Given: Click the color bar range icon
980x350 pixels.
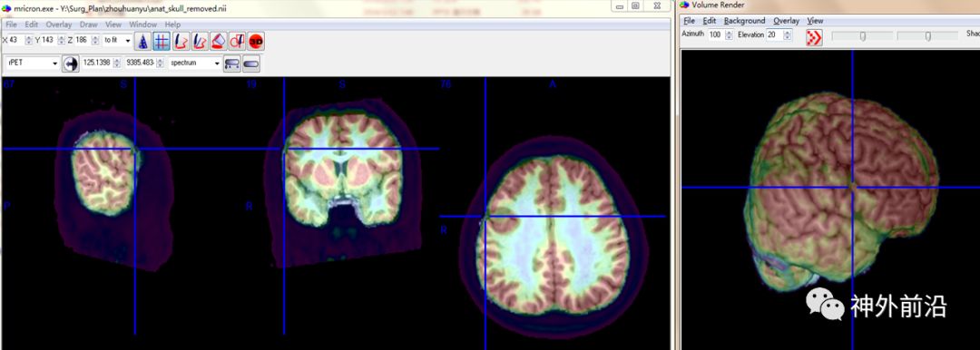Looking at the screenshot, I should click(x=232, y=63).
